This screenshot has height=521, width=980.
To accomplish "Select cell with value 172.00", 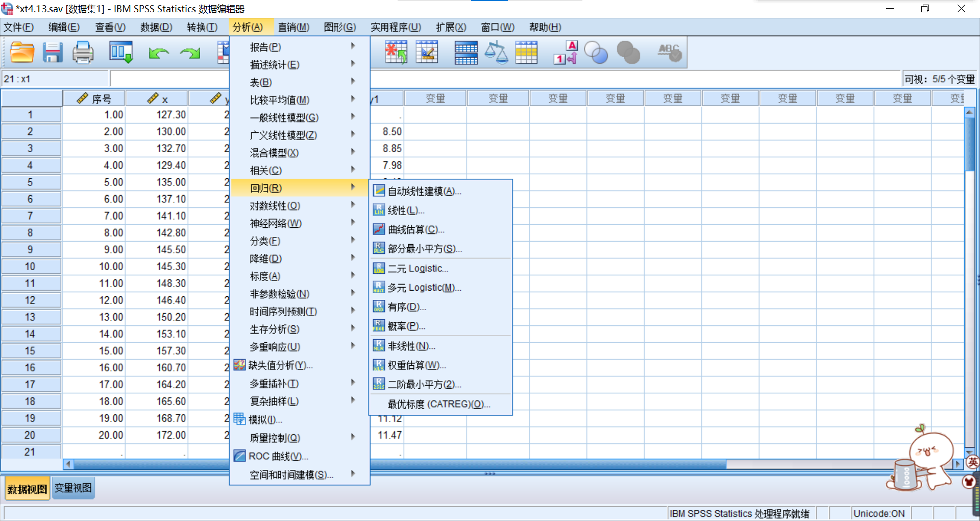I will click(x=157, y=435).
